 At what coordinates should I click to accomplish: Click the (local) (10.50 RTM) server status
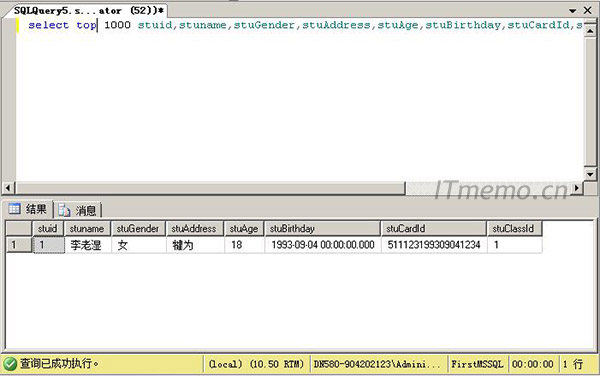[256, 364]
